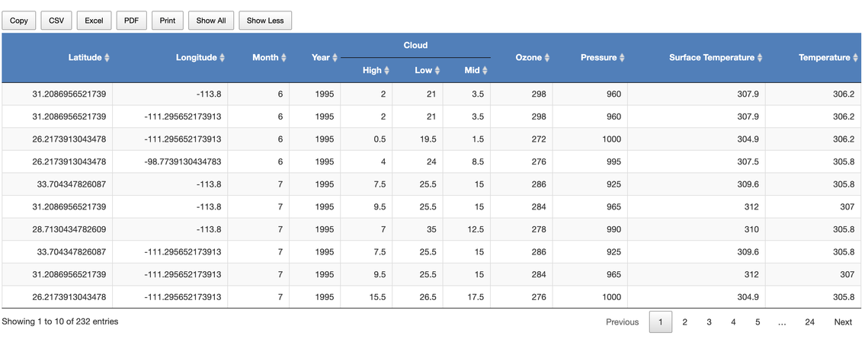The image size is (868, 342).
Task: Sort table by Latitude sort arrows
Action: point(107,58)
